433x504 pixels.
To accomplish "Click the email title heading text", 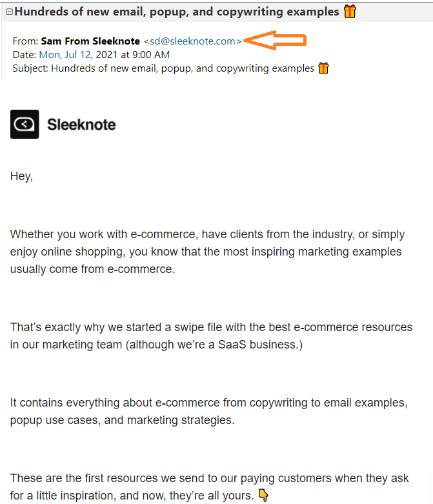I will [177, 12].
